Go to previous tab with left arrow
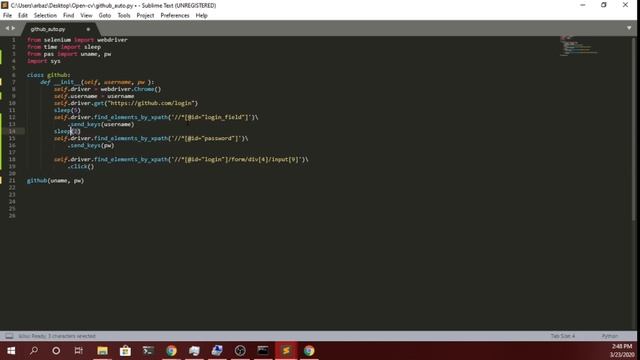The width and height of the screenshot is (640, 360). 7,28
